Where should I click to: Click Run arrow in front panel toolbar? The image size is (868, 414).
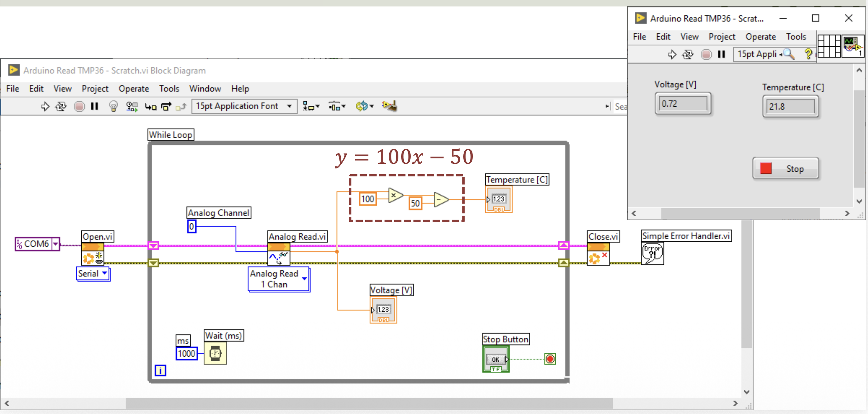672,54
